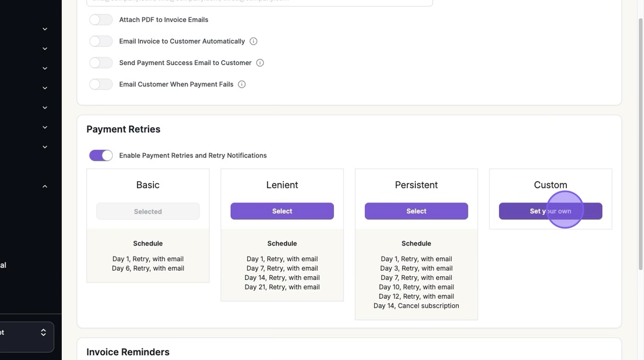Enable Email Customer When Payment Fails

pyautogui.click(x=101, y=84)
